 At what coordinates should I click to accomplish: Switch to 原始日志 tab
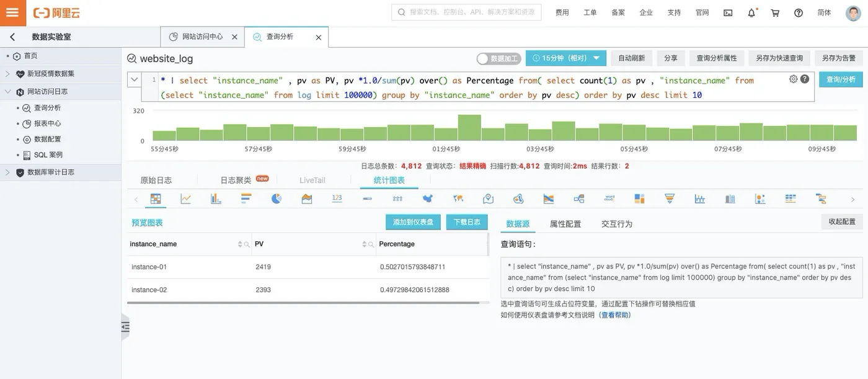point(156,180)
